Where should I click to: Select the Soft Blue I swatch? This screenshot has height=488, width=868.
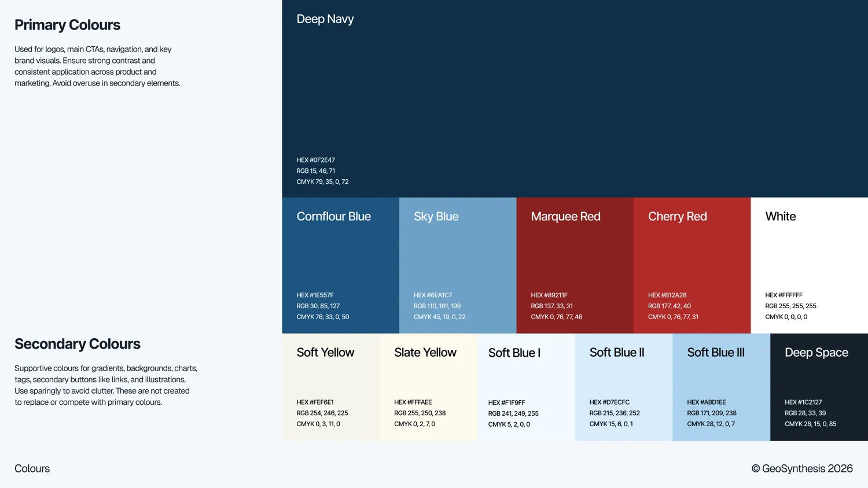coord(527,387)
